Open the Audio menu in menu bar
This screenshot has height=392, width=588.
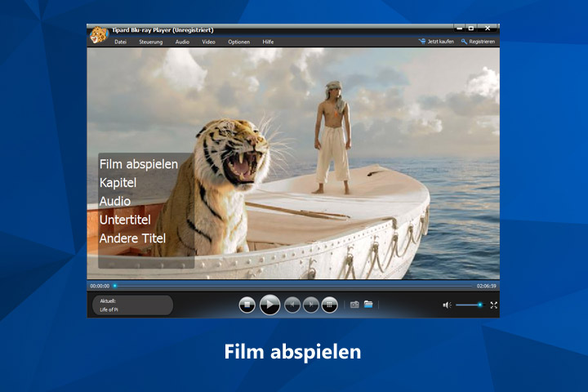pyautogui.click(x=182, y=42)
